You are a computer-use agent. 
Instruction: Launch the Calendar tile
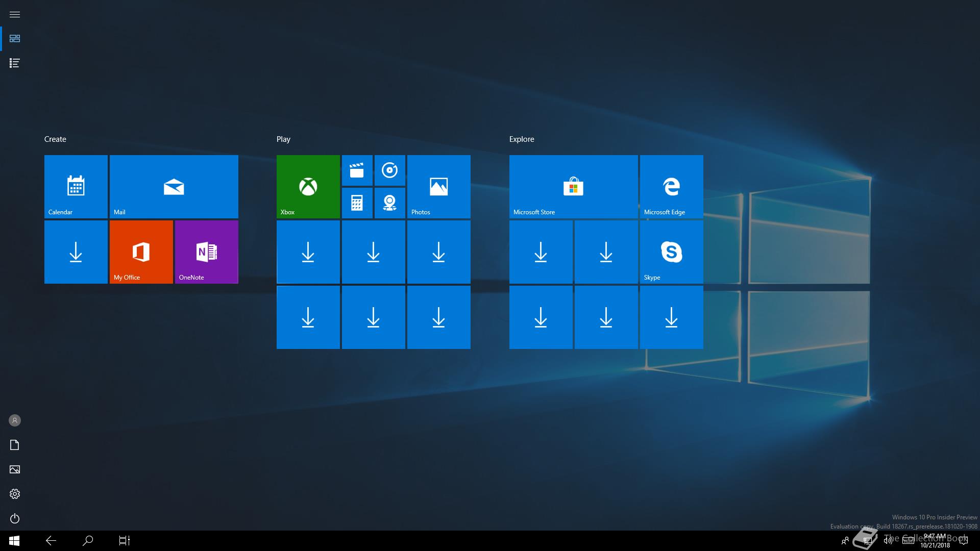click(76, 187)
